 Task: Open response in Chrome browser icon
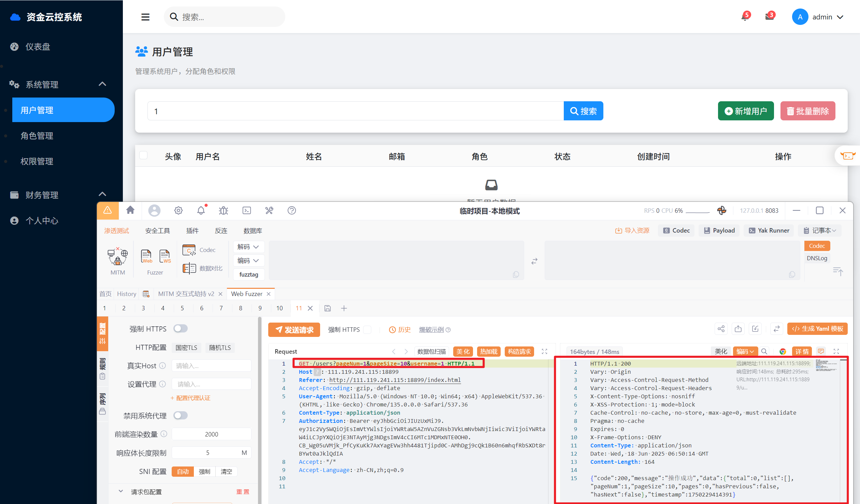[783, 351]
